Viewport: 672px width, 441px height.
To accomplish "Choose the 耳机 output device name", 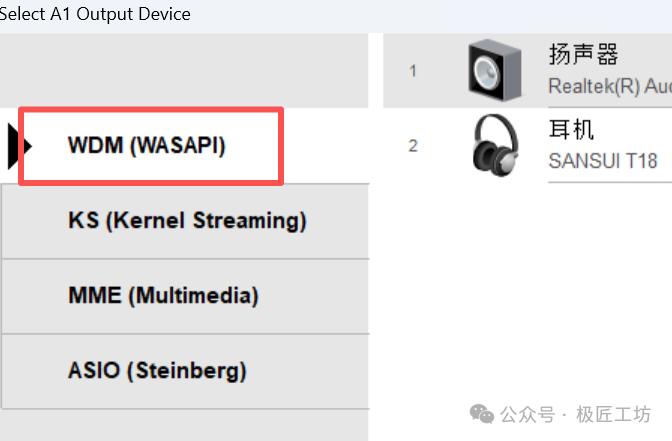I will 572,130.
